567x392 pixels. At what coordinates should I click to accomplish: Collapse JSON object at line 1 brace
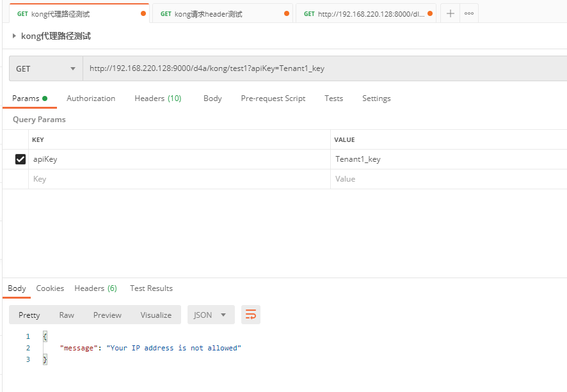[x=45, y=336]
